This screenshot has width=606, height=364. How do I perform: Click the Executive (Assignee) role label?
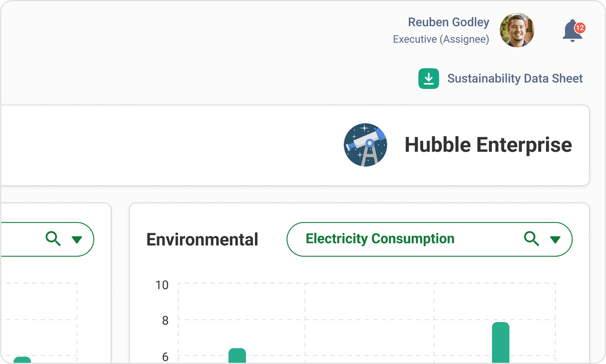pyautogui.click(x=440, y=39)
